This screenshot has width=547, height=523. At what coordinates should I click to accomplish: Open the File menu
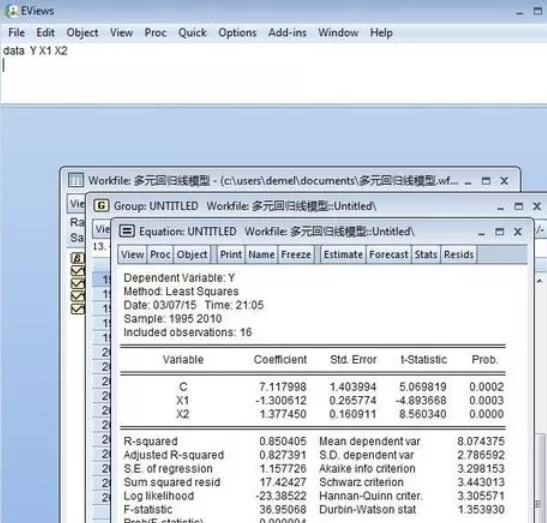16,33
